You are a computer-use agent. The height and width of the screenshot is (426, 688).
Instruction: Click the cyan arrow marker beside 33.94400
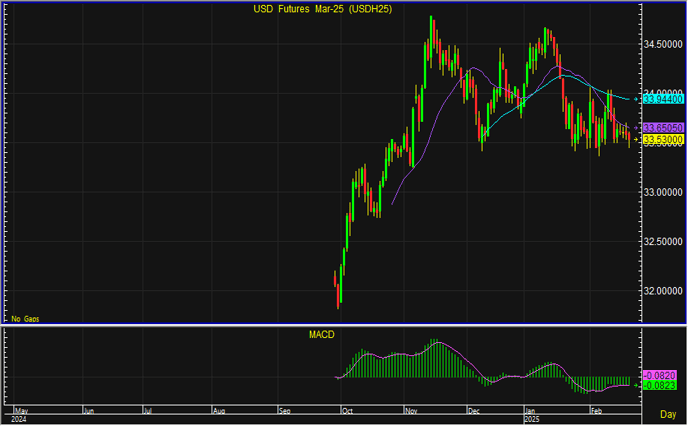tap(638, 99)
